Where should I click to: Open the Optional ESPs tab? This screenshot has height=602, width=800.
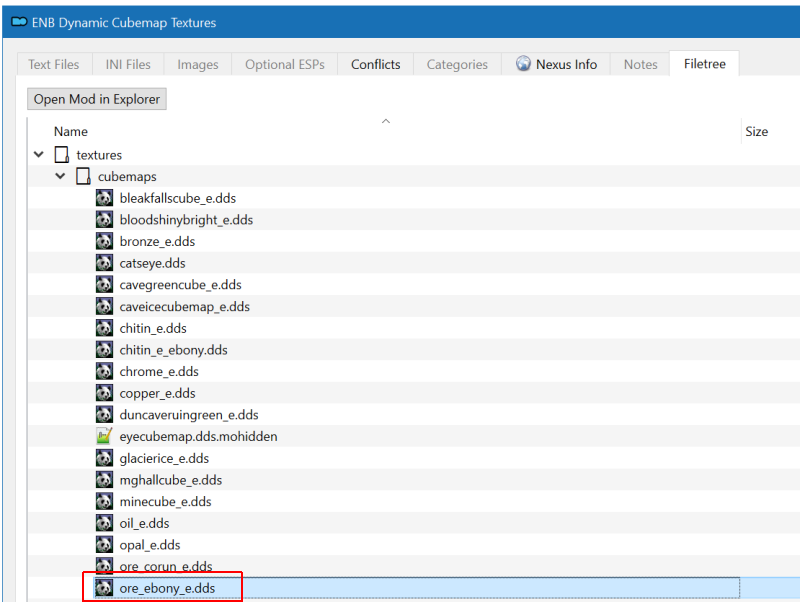point(285,65)
